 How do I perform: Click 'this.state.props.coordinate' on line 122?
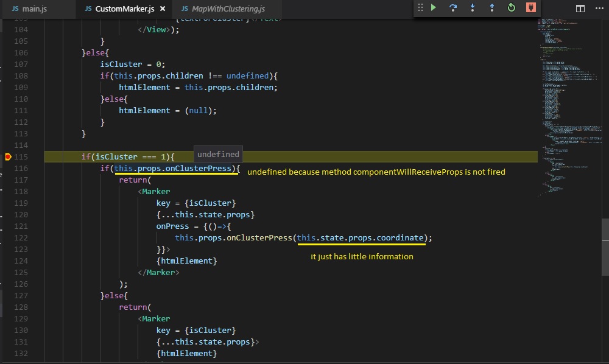(x=361, y=237)
